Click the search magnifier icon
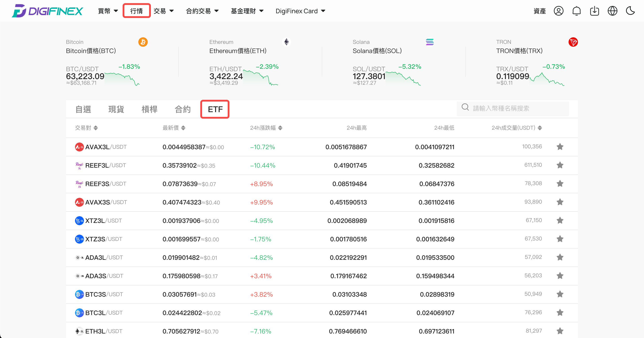The width and height of the screenshot is (644, 338). point(465,107)
